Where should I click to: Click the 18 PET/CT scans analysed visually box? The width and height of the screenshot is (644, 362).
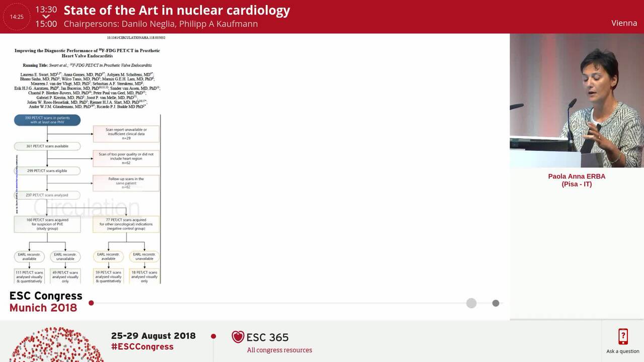[144, 276]
